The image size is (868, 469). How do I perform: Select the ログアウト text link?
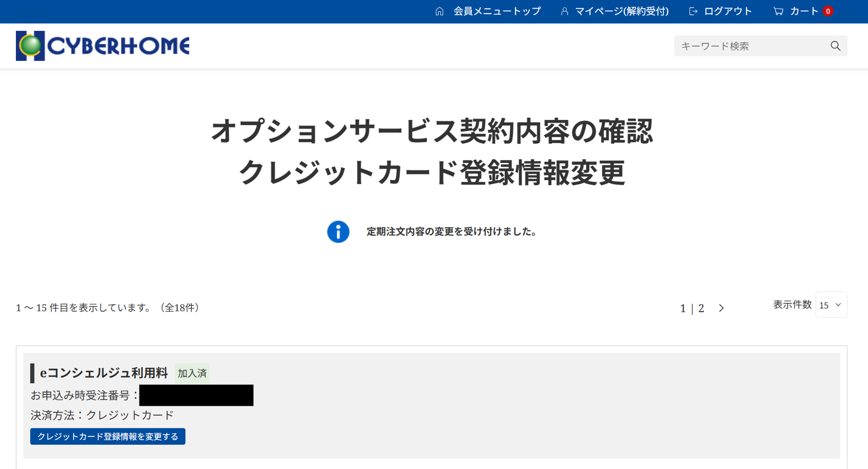point(728,11)
